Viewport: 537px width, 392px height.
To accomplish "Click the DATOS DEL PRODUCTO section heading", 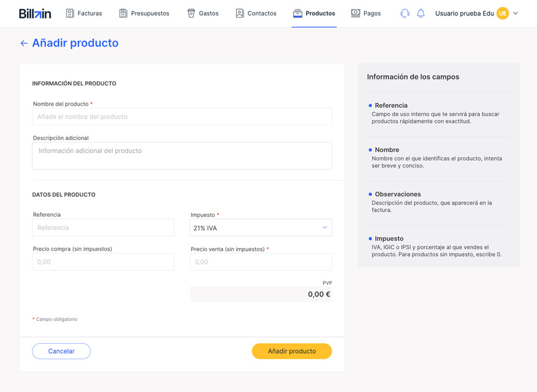I will click(x=64, y=195).
